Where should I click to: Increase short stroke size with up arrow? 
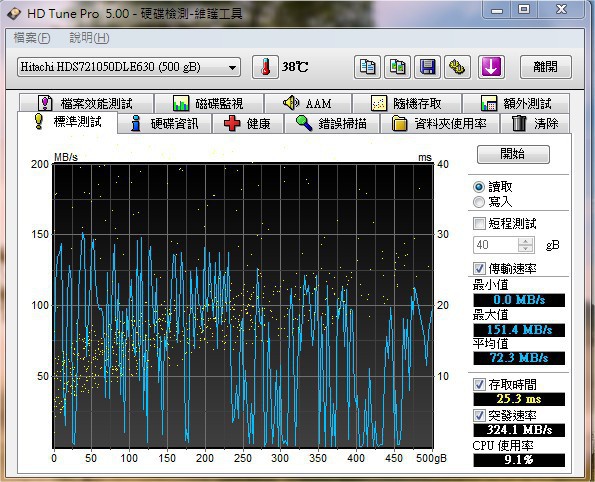point(526,241)
